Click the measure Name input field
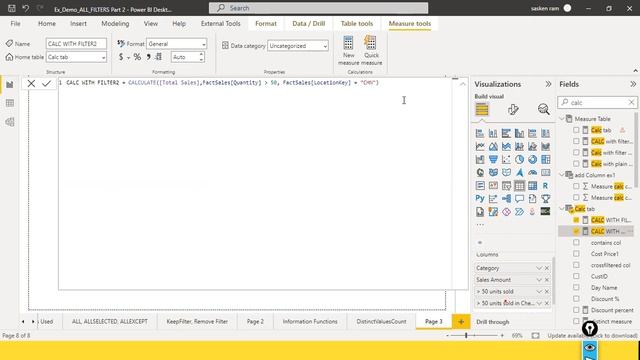 [x=76, y=44]
